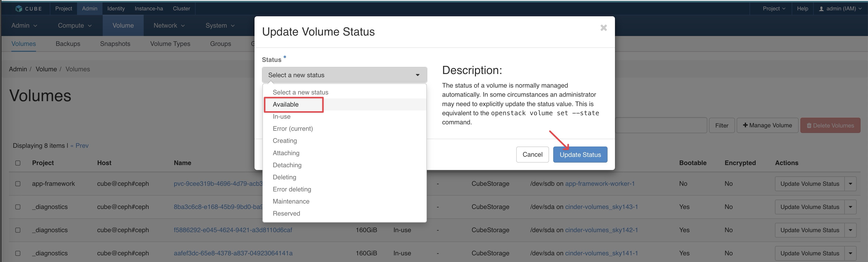Viewport: 868px width, 262px height.
Task: Check the row checkbox for cinder-volumes_sky141-1 volume
Action: tap(18, 254)
